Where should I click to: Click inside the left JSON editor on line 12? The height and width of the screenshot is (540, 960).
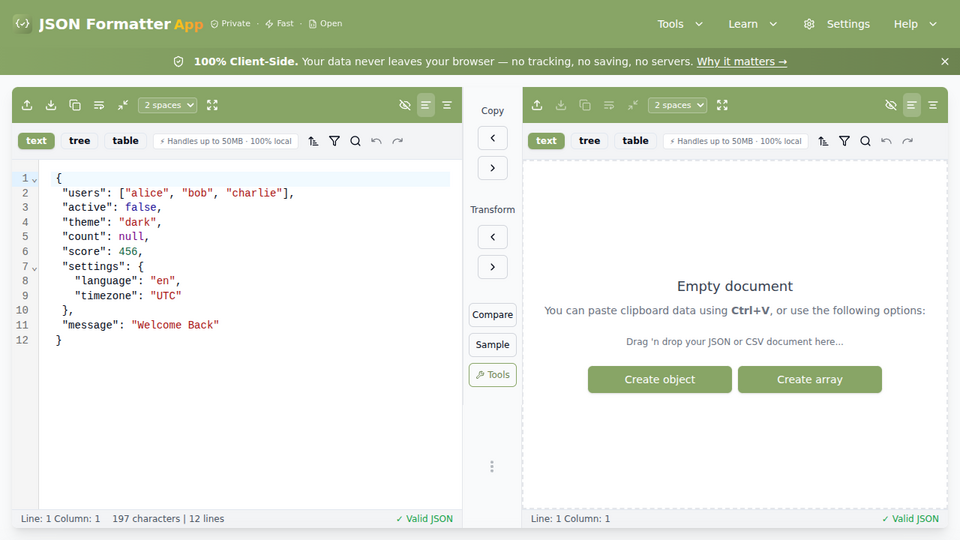click(250, 340)
